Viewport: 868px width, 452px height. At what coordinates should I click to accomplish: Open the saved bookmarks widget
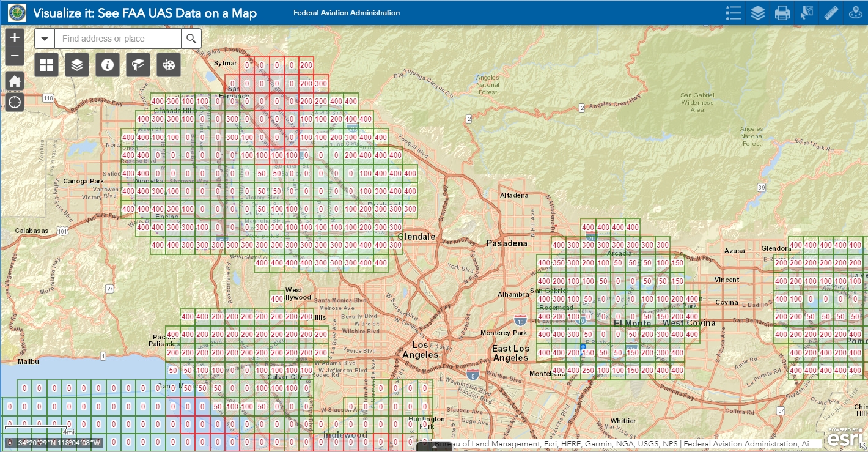coord(138,64)
